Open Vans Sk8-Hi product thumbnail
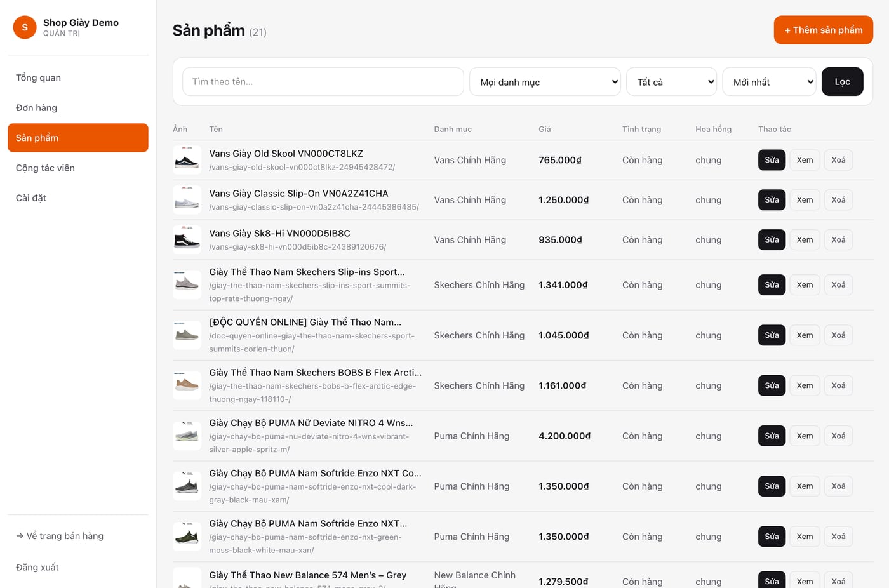889x588 pixels. (x=187, y=240)
